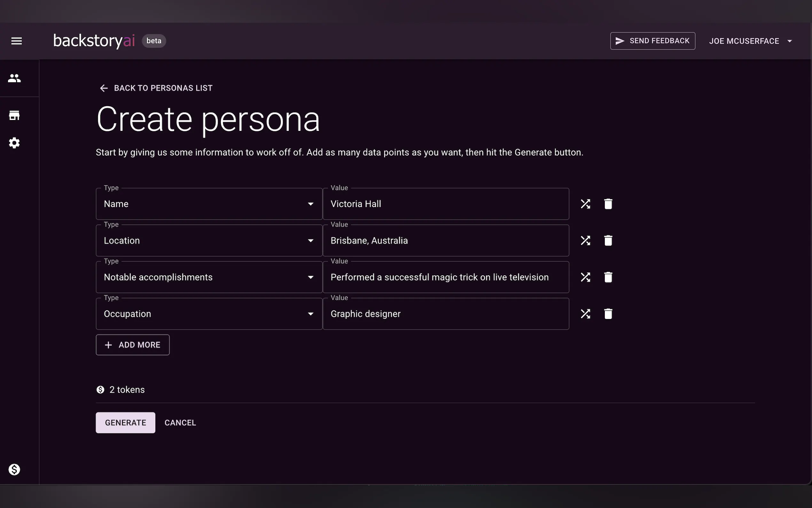812x508 pixels.
Task: Shuffle the Occupation value
Action: pyautogui.click(x=585, y=314)
